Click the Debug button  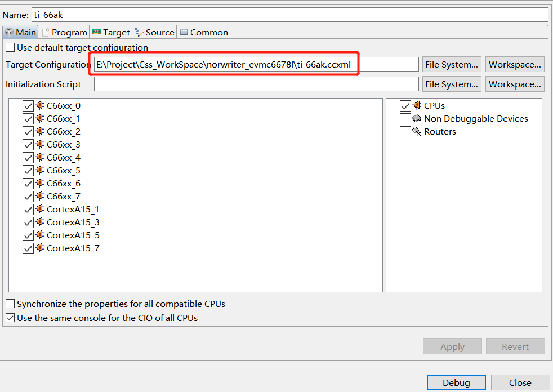click(456, 382)
